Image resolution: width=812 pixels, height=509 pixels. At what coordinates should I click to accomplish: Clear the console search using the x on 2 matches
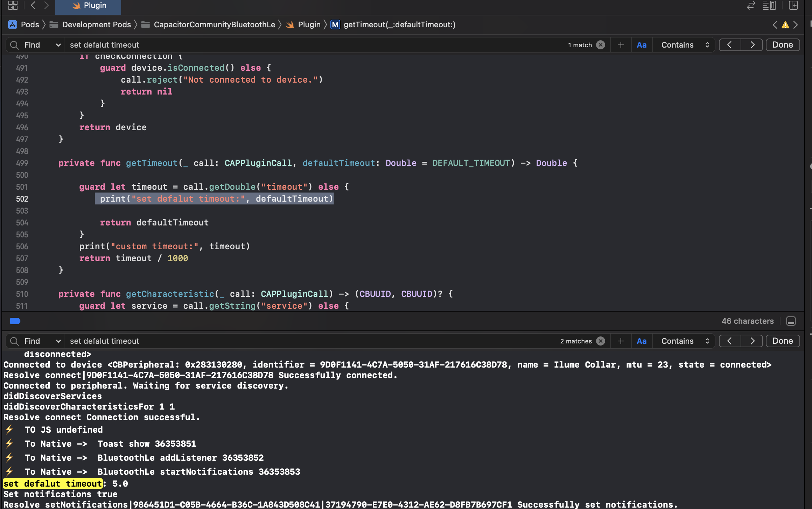[601, 341]
